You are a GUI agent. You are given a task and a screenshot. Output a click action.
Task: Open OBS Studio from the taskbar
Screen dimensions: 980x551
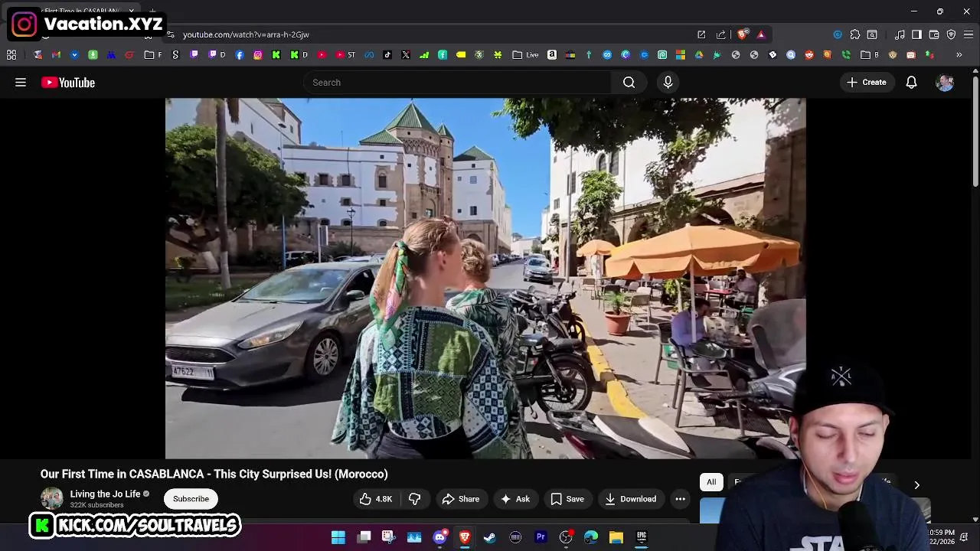click(566, 537)
